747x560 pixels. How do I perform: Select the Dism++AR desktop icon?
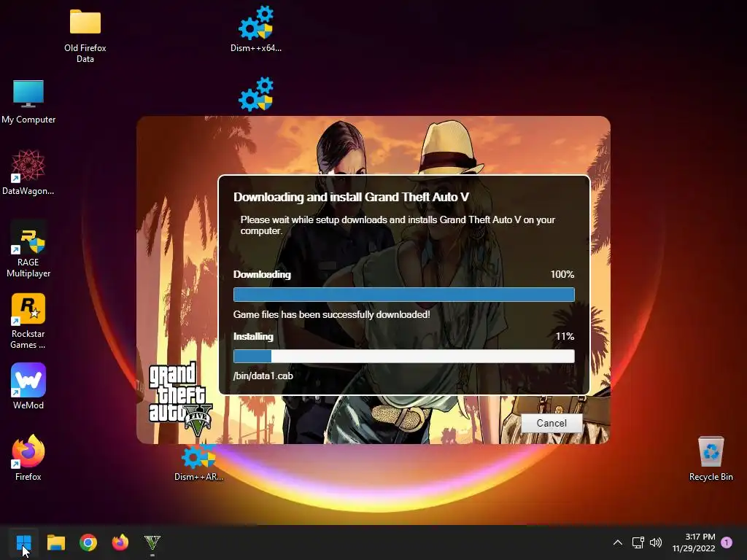tap(198, 463)
